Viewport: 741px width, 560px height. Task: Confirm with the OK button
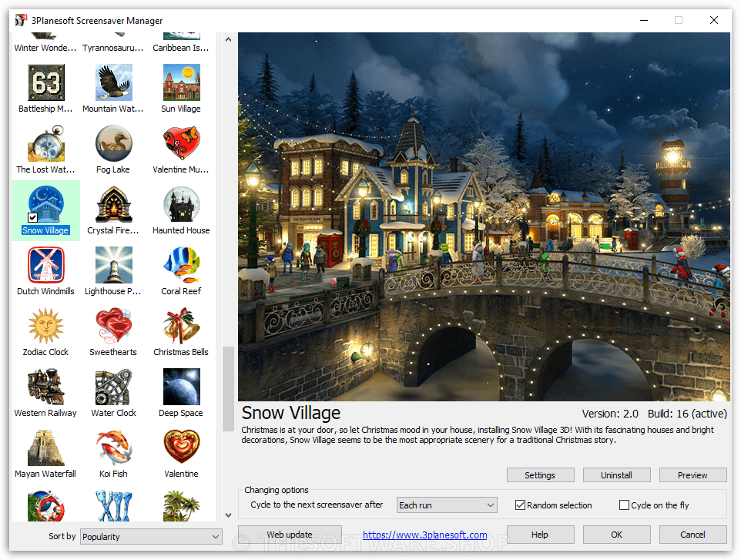coord(617,535)
